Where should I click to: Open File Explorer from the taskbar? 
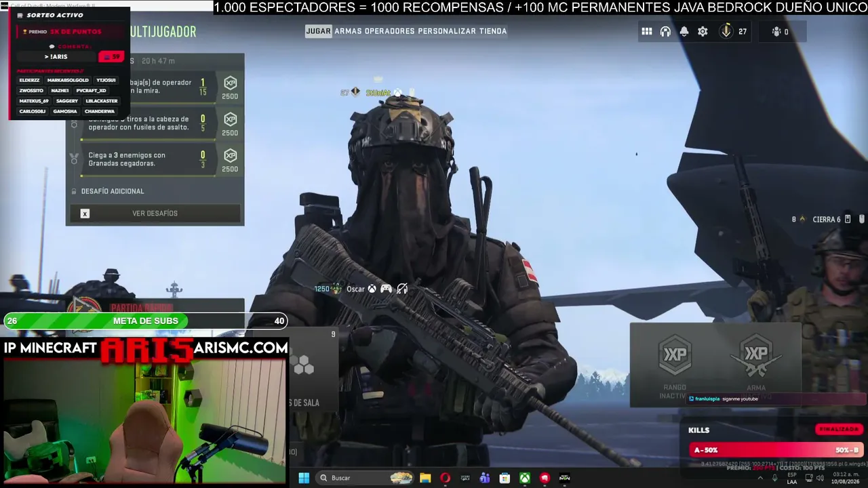click(425, 478)
